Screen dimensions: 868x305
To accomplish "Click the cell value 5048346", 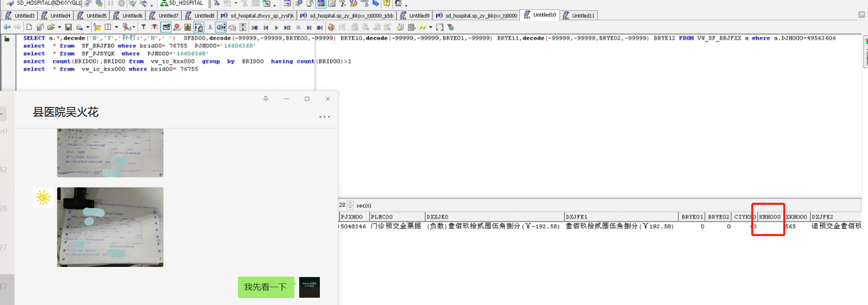I will point(353,226).
